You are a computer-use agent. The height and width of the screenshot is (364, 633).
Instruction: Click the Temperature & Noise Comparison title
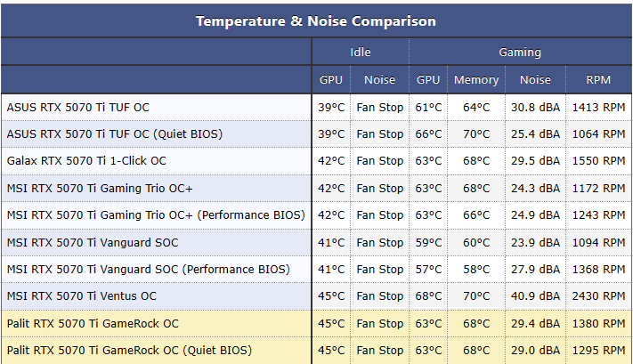(x=316, y=21)
